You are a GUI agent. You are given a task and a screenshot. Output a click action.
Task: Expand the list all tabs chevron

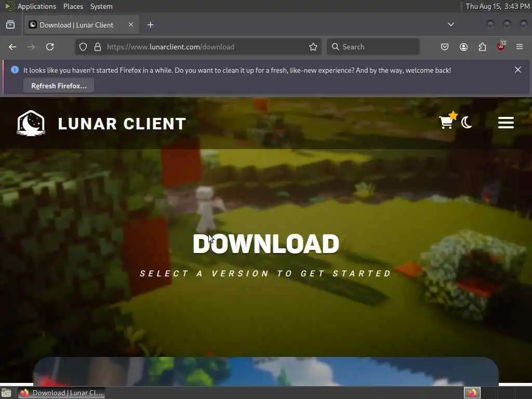pyautogui.click(x=450, y=24)
